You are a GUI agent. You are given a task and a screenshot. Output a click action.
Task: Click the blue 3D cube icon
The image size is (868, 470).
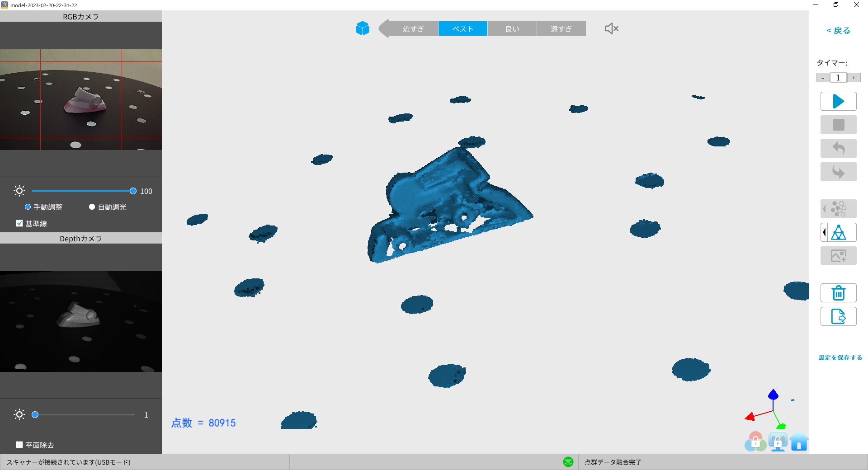(362, 28)
